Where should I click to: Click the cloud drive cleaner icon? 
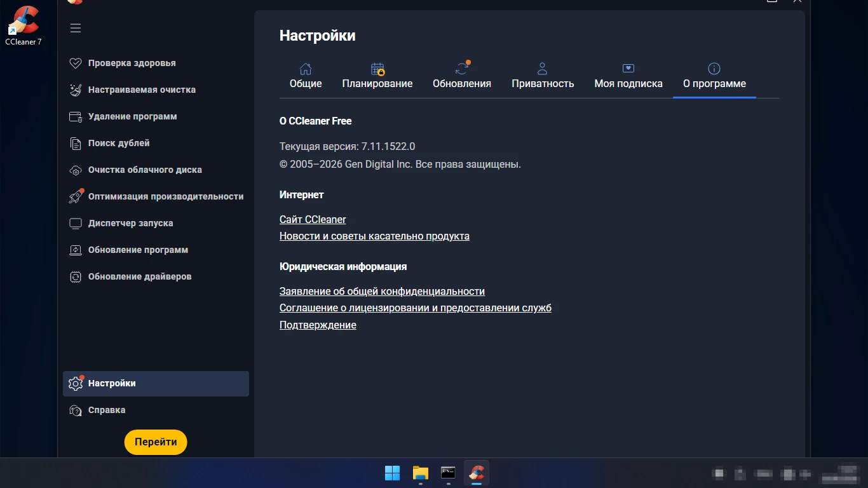tap(76, 170)
